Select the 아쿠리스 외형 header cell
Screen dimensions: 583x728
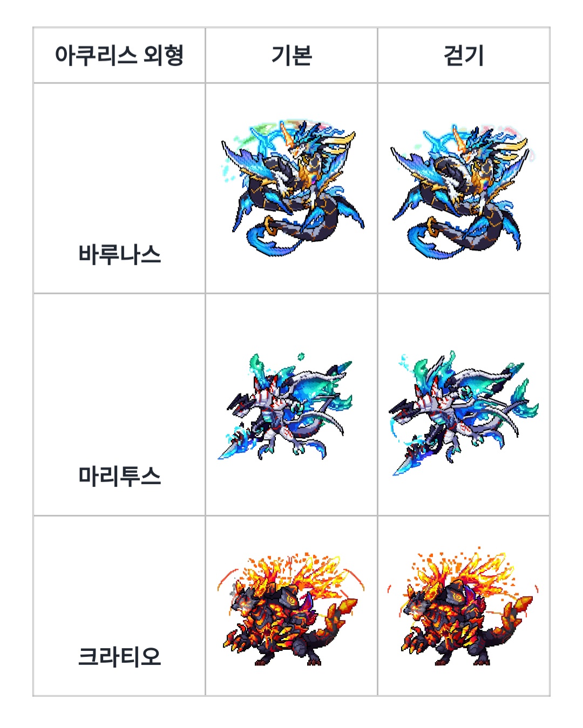119,55
